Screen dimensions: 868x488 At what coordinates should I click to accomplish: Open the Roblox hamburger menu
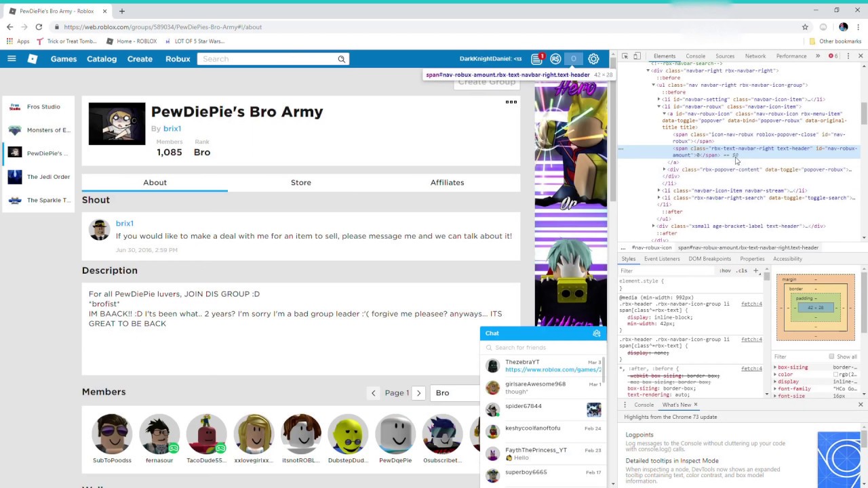tap(12, 59)
